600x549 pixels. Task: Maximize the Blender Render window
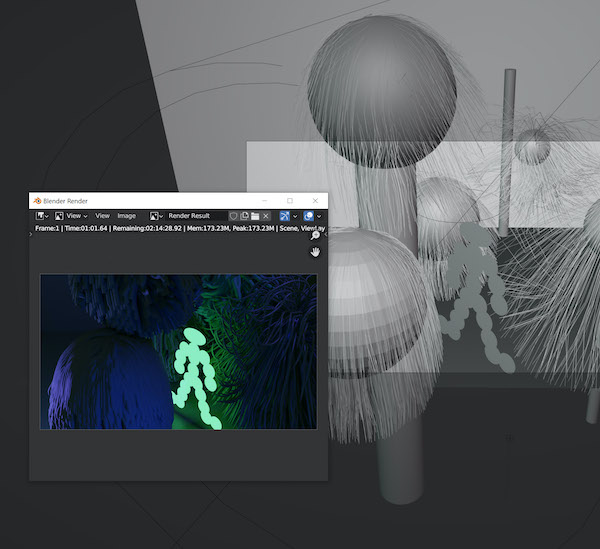tap(290, 201)
